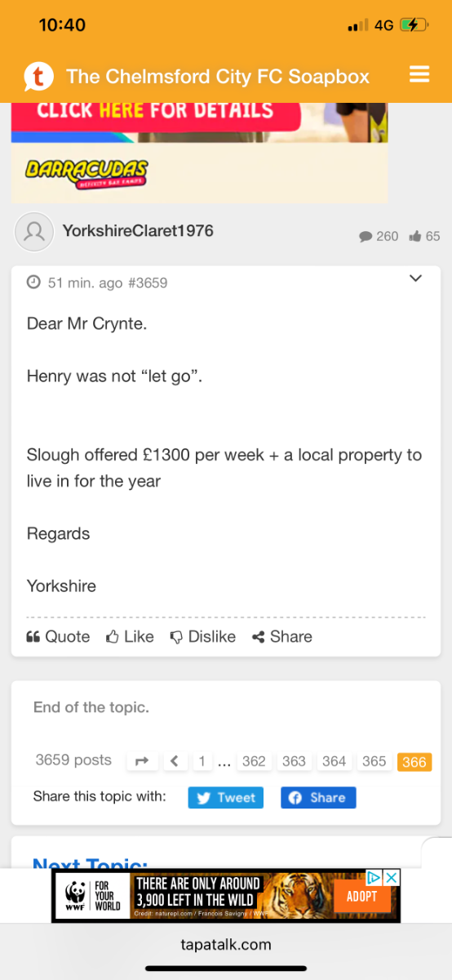Quote the post #3659
Image resolution: width=452 pixels, height=980 pixels.
[x=58, y=637]
